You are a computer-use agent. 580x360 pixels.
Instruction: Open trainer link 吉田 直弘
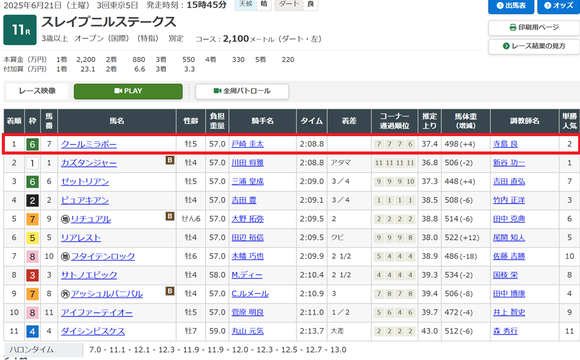[x=509, y=182]
